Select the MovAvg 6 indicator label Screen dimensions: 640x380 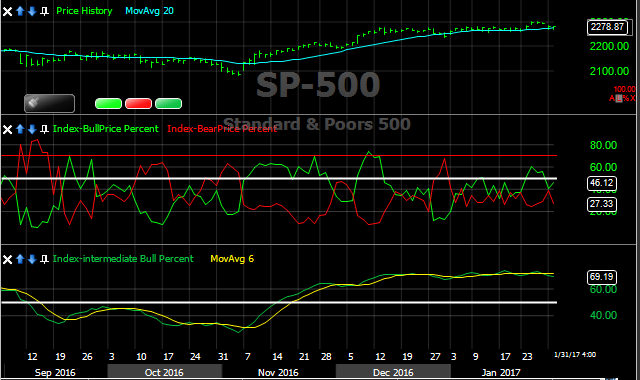click(232, 259)
